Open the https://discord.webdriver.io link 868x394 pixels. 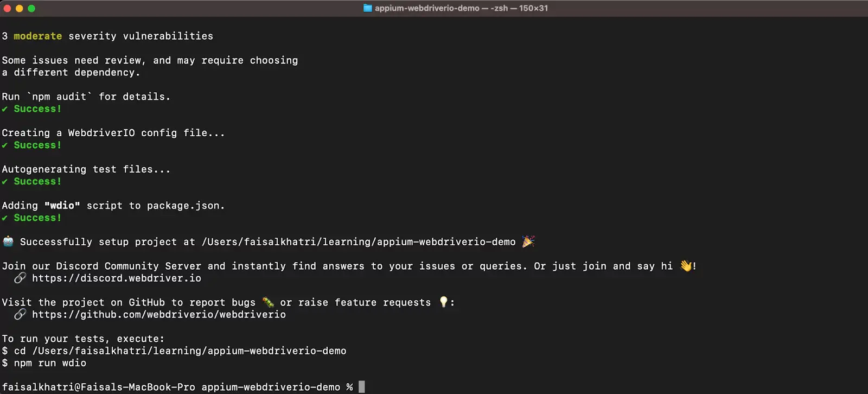[x=117, y=278]
